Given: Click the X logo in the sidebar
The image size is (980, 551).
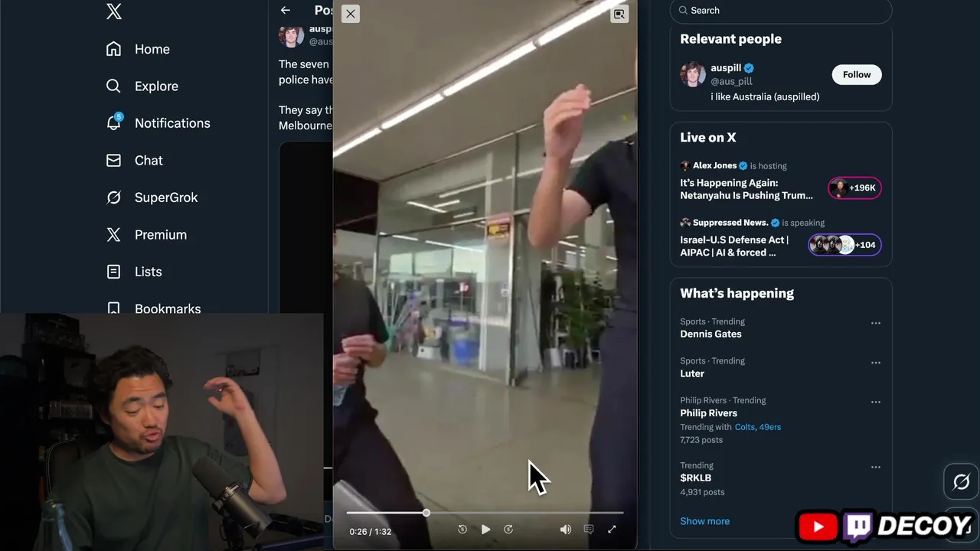Looking at the screenshot, I should pyautogui.click(x=113, y=11).
